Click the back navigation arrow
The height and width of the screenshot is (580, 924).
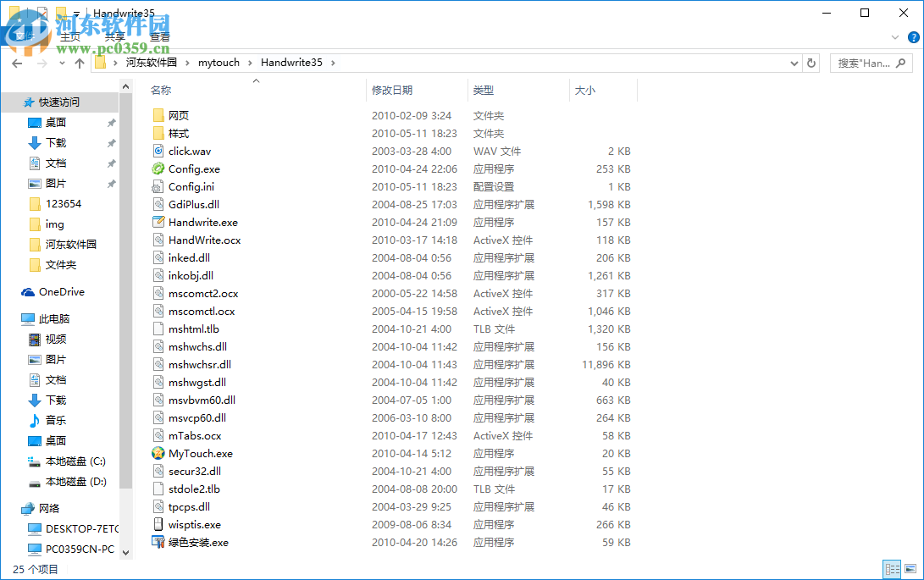(x=17, y=63)
